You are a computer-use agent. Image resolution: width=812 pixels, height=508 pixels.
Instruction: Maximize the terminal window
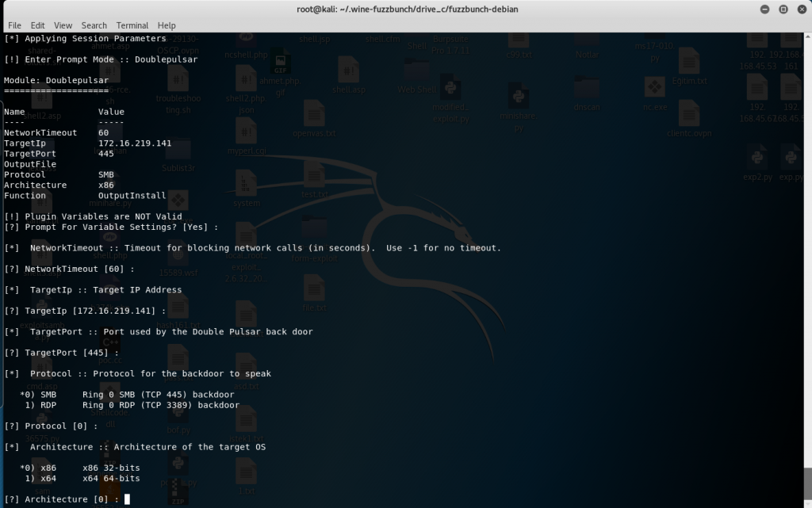(782, 9)
